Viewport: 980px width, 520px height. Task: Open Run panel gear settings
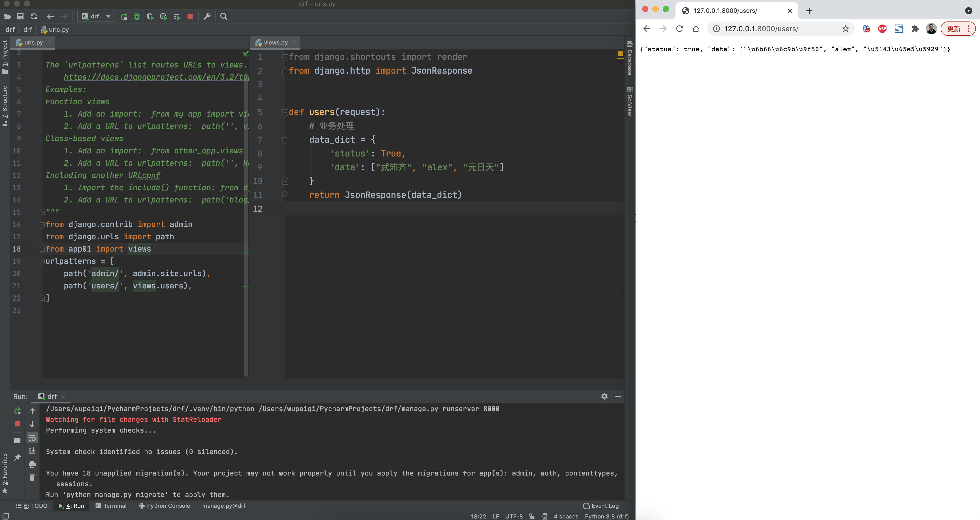click(604, 396)
